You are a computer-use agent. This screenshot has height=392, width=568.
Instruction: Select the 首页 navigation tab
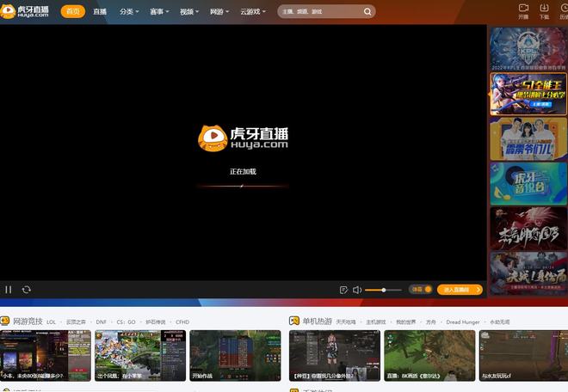[x=73, y=11]
